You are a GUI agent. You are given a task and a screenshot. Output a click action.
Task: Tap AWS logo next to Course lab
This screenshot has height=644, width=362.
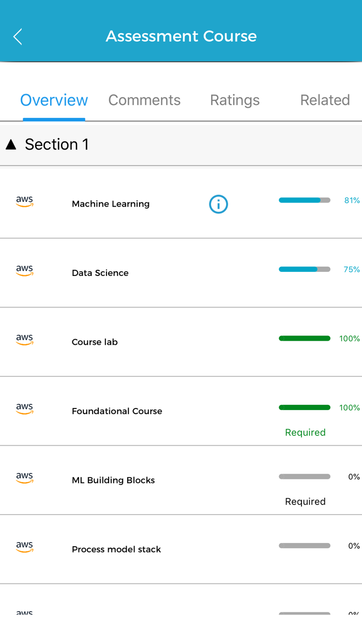click(x=24, y=340)
